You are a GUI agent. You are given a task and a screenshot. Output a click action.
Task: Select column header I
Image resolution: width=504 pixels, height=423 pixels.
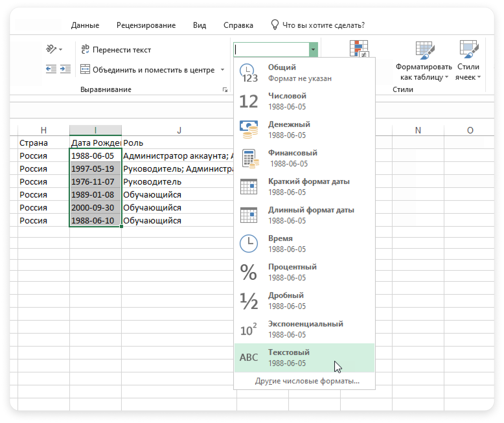point(96,130)
